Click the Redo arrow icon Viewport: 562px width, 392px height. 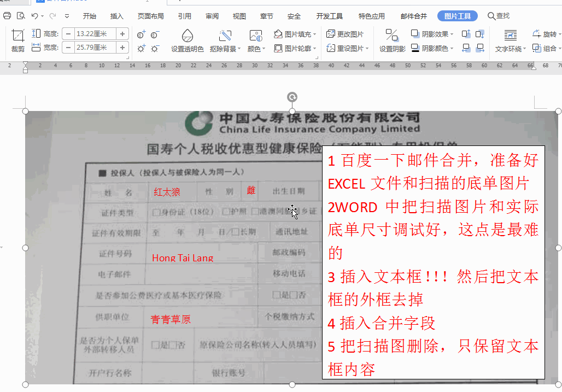52,16
